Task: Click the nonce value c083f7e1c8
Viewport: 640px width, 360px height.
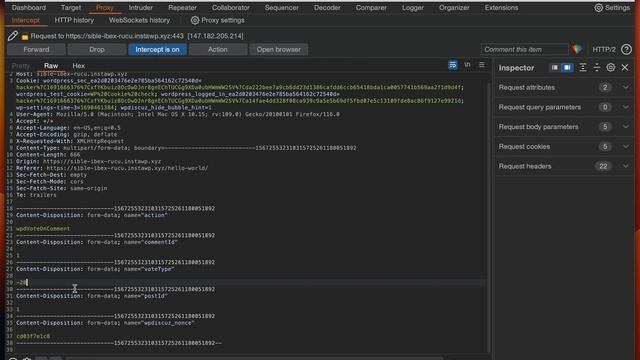Action: (33, 336)
